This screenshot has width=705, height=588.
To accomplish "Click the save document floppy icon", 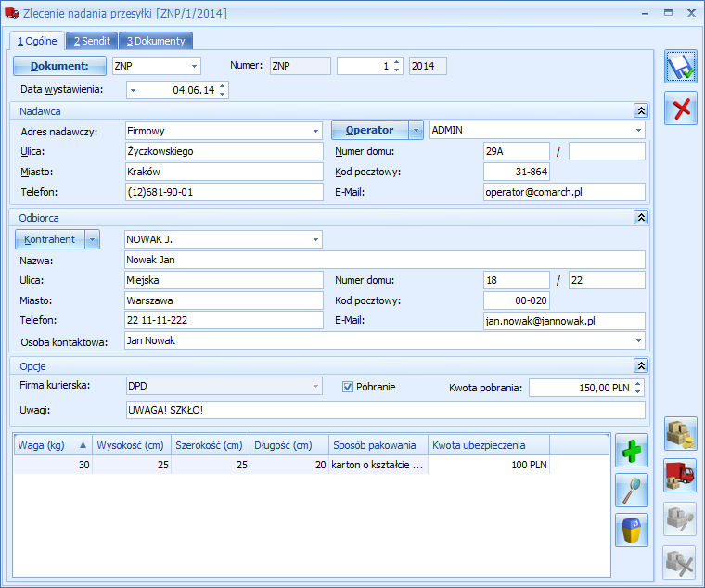I will [x=681, y=67].
